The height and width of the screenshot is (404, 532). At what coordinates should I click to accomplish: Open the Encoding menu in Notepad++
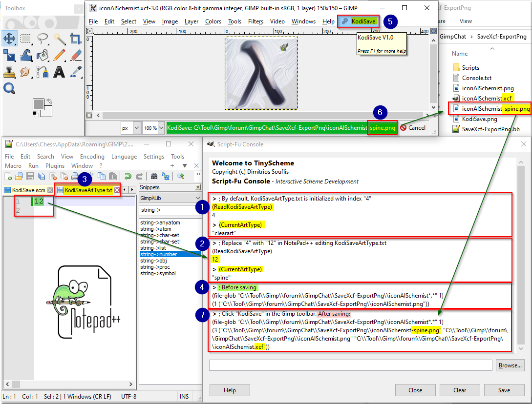92,157
